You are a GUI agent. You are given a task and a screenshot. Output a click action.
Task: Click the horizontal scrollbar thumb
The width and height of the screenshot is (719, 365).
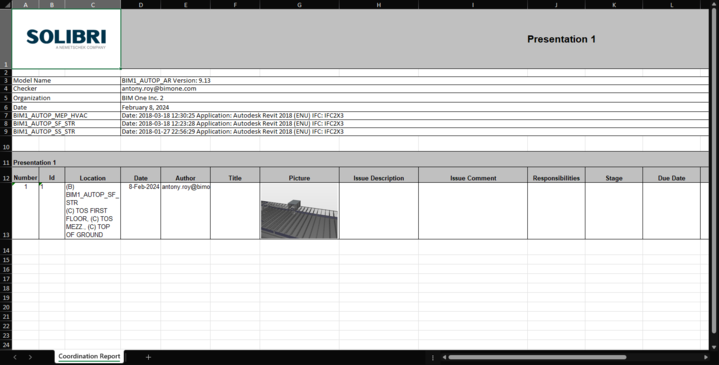point(537,357)
